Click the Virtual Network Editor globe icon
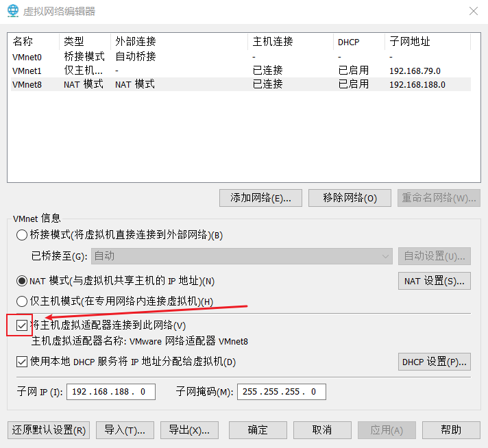488x448 pixels. click(x=13, y=11)
